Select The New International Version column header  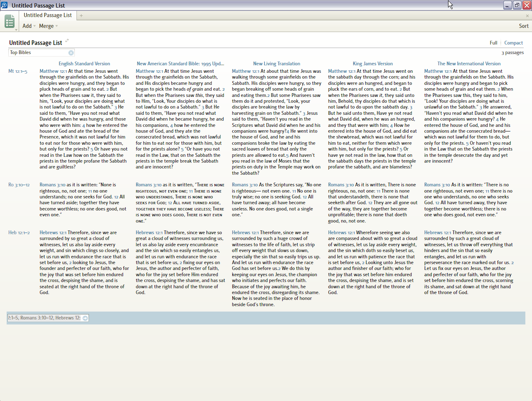click(469, 64)
